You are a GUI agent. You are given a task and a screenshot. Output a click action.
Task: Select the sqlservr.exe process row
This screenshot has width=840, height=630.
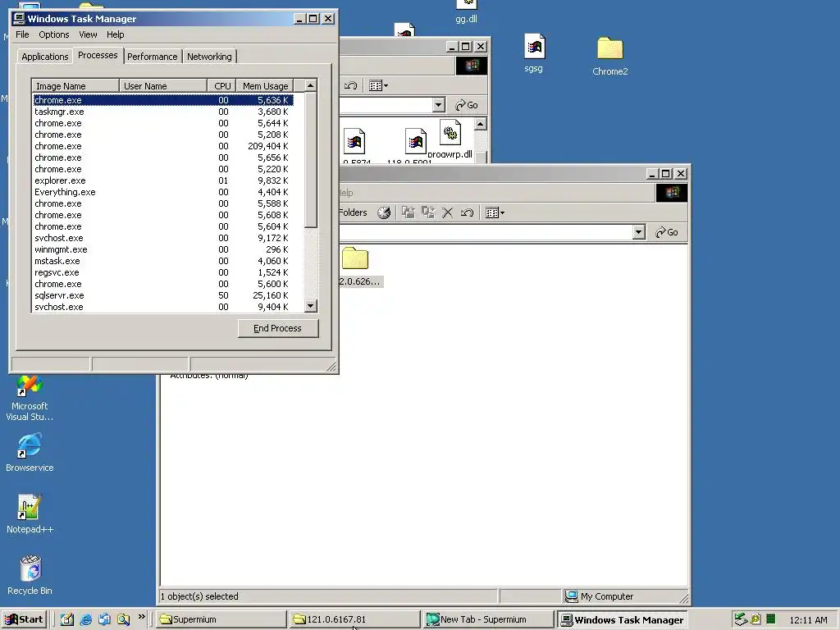163,295
